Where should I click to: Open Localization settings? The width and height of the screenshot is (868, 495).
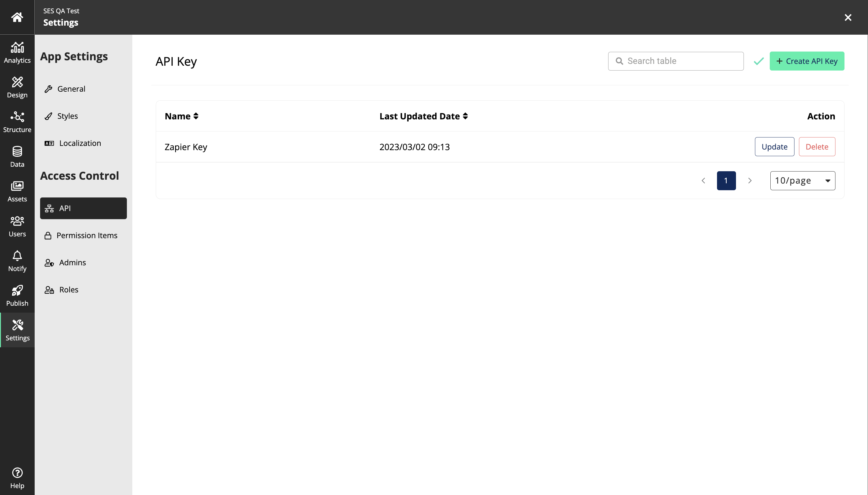[83, 143]
